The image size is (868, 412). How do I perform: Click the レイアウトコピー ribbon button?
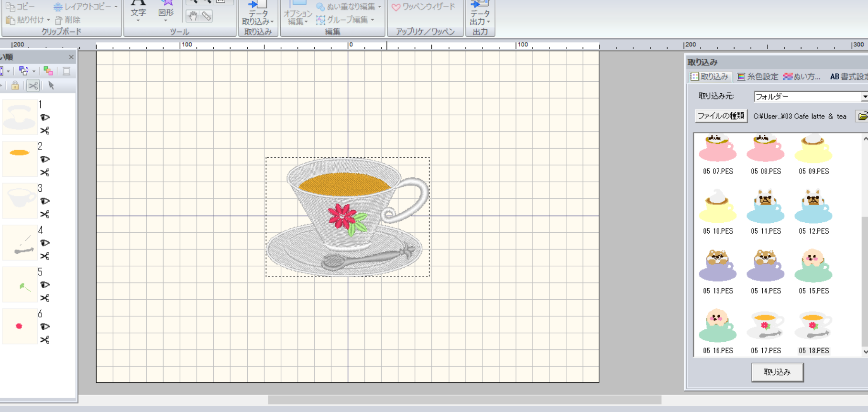(82, 7)
